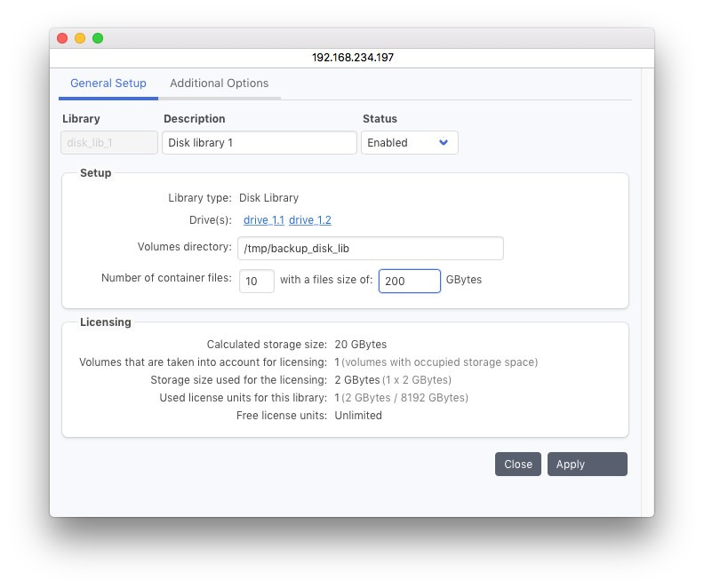Click the red close window button
The image size is (704, 588).
coord(62,38)
